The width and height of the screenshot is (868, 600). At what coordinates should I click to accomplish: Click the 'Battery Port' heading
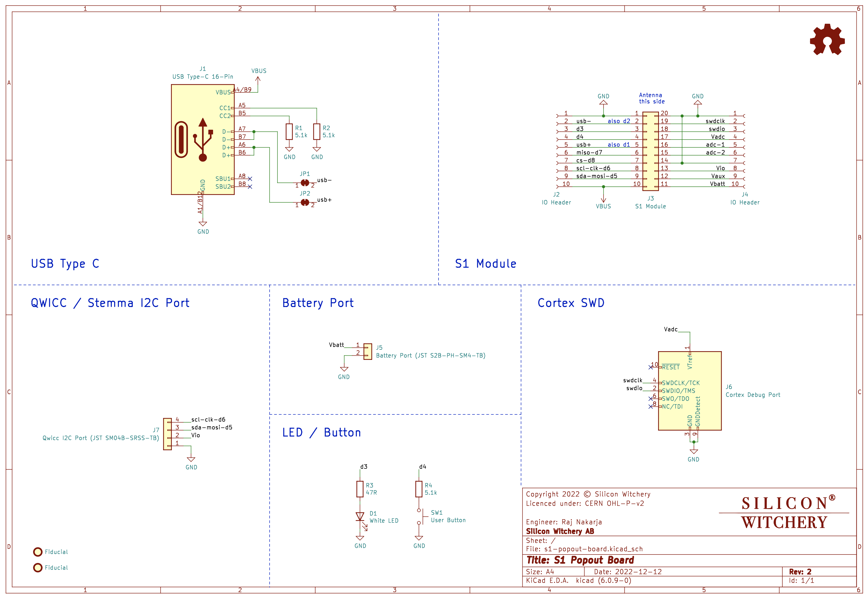pyautogui.click(x=318, y=303)
